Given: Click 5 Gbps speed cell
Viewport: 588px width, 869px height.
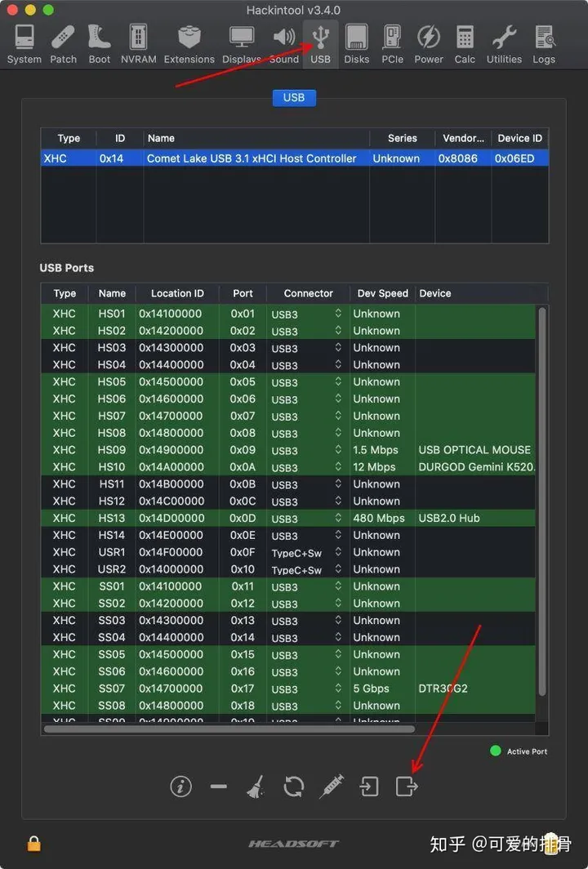Looking at the screenshot, I should click(x=372, y=689).
